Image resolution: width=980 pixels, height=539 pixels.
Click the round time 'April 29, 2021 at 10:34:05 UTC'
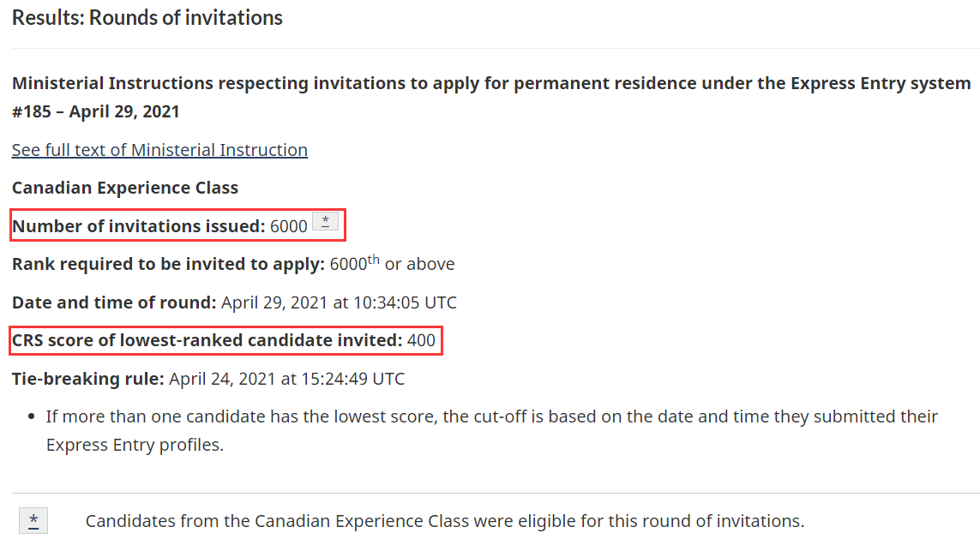tap(339, 302)
